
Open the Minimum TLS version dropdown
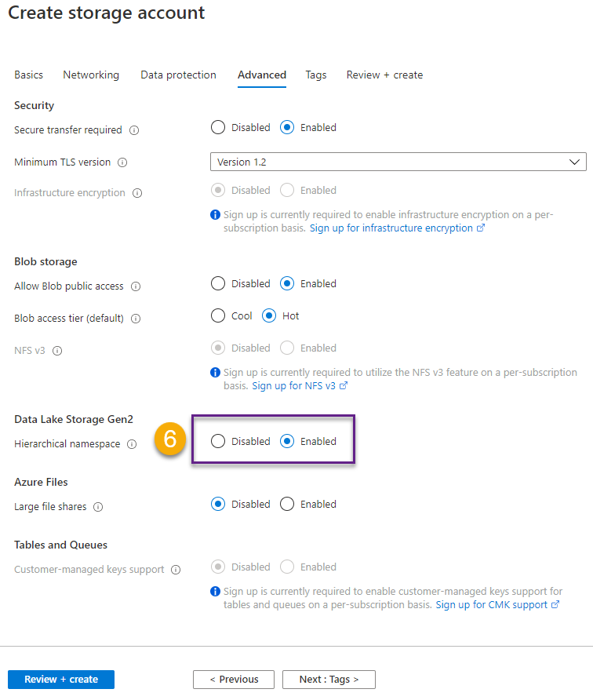click(x=398, y=162)
